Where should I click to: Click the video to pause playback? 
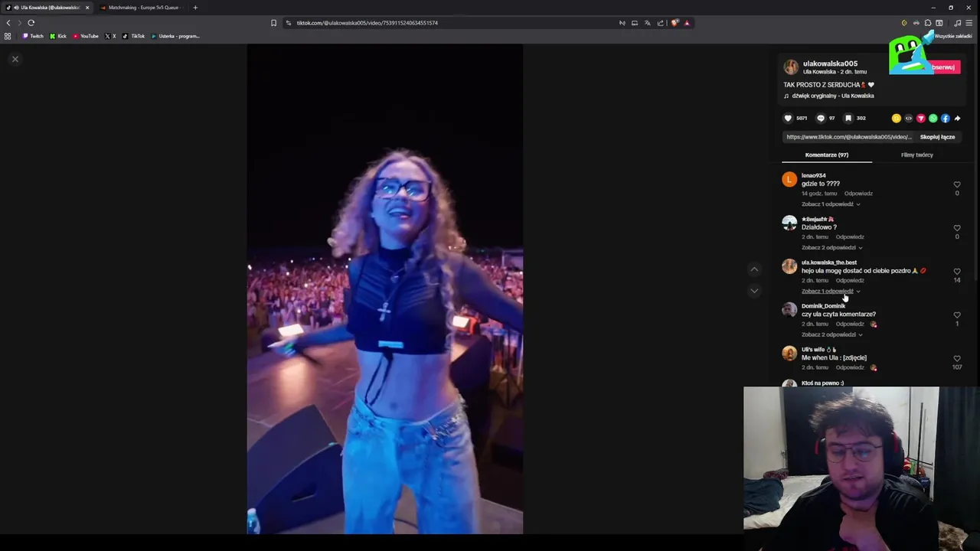click(385, 289)
